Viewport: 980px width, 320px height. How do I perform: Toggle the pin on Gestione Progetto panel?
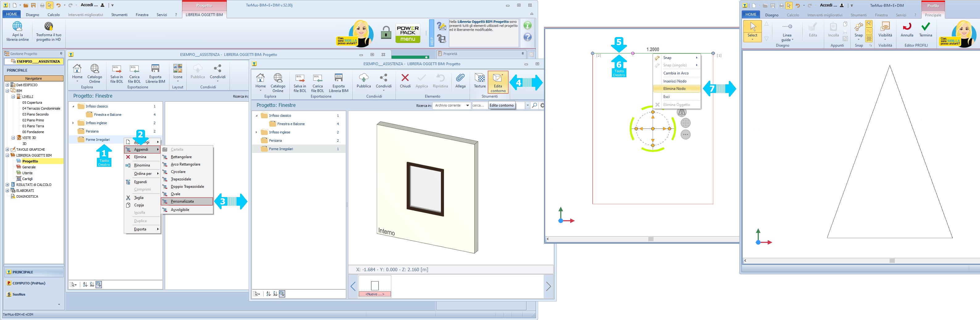(61, 54)
